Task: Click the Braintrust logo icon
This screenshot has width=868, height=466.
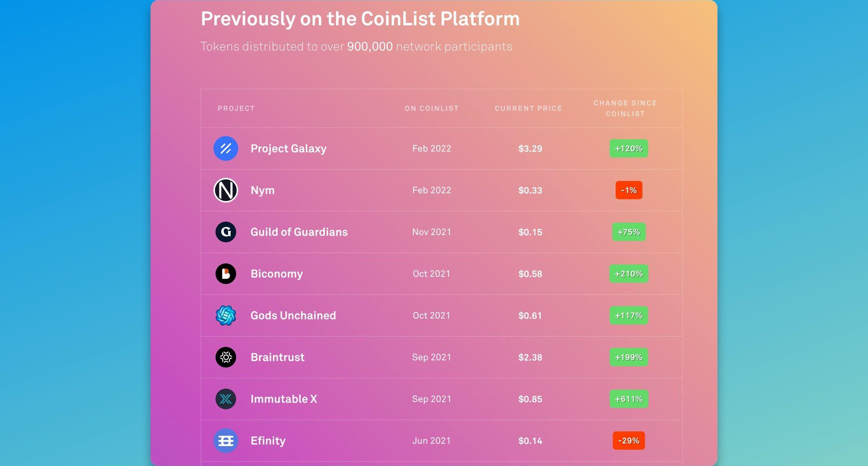Action: point(226,357)
